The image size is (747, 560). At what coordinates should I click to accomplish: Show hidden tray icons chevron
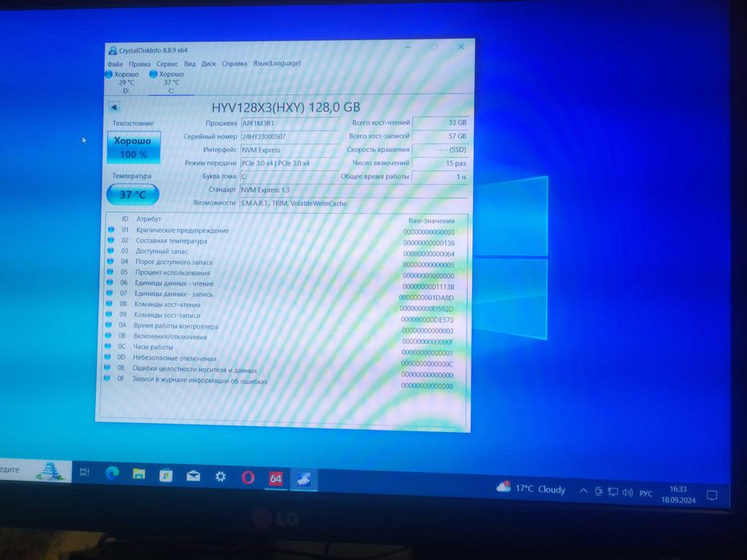coord(583,490)
